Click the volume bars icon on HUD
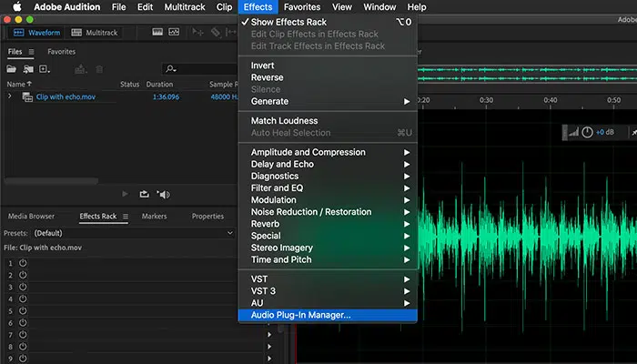This screenshot has width=637, height=364. pos(573,132)
